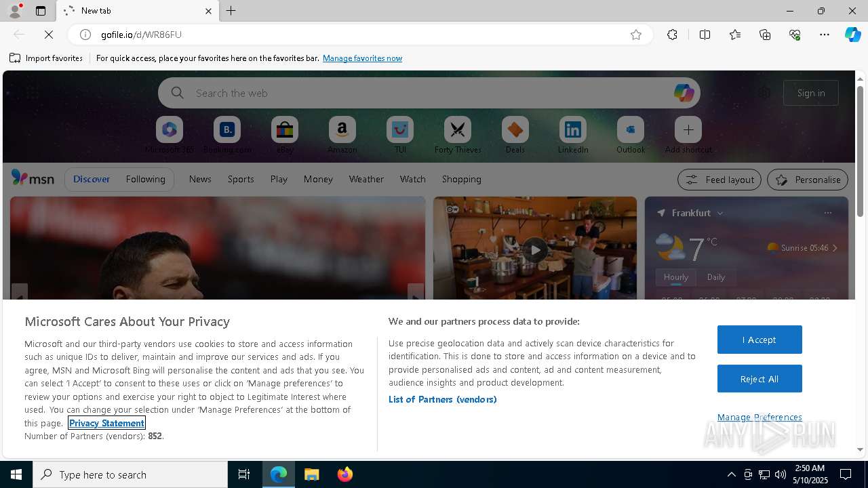Viewport: 868px width, 488px height.
Task: Toggle Split screen view icon
Action: tap(705, 35)
